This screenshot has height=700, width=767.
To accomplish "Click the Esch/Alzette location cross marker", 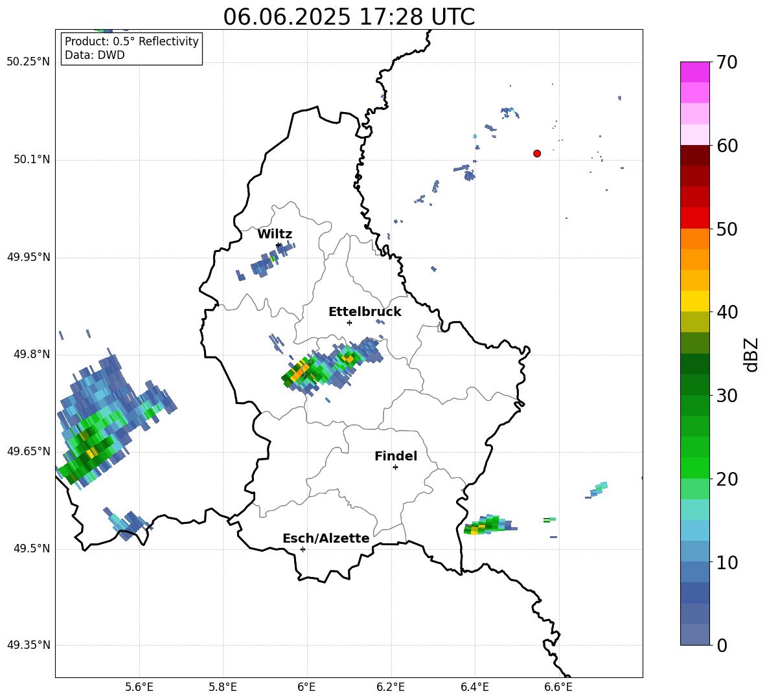I will pyautogui.click(x=303, y=549).
